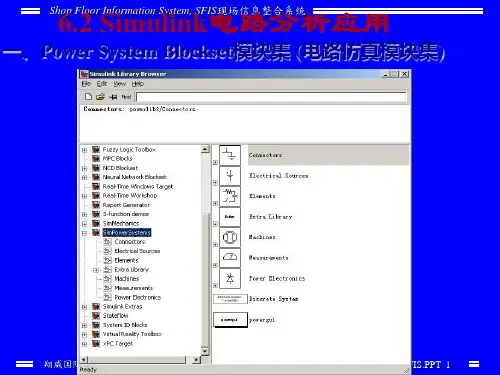Viewport: 500px width, 375px height.
Task: Click horizontal scrollbar left arrow
Action: coord(84,360)
